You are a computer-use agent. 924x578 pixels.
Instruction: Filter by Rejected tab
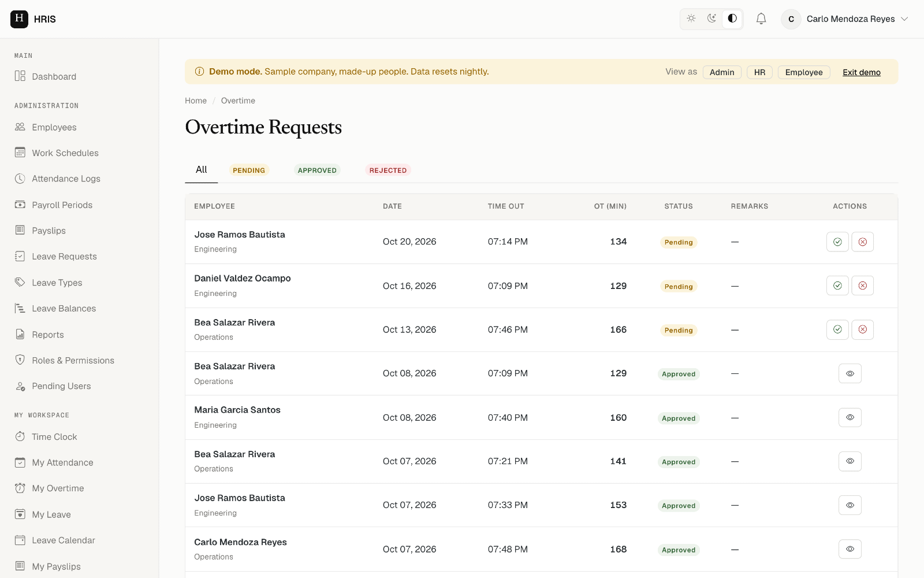[x=388, y=171]
